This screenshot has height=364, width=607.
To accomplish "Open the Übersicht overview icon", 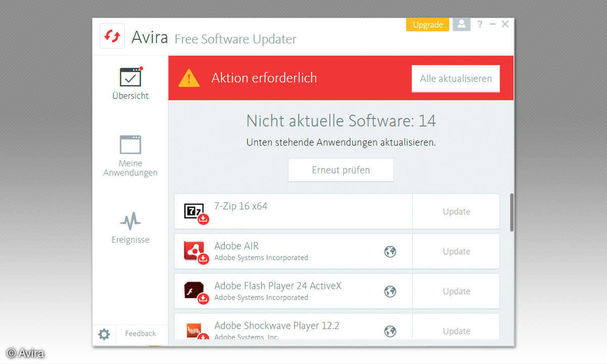I will [131, 77].
